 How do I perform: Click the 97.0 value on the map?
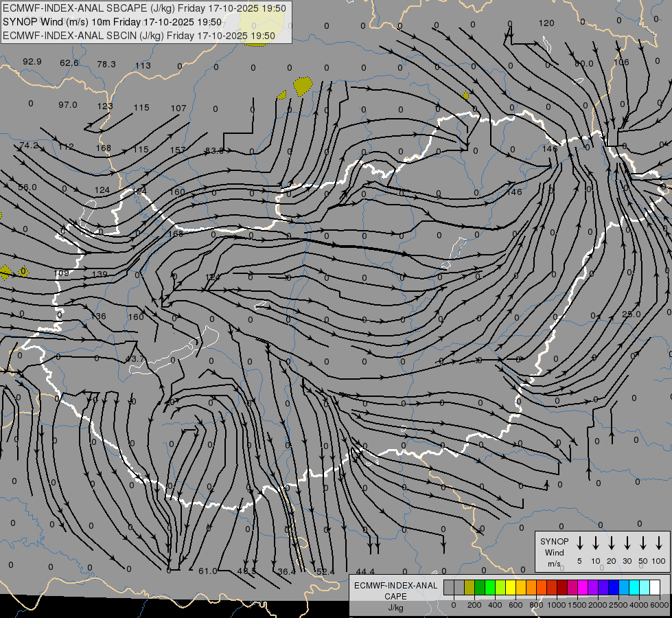point(68,104)
